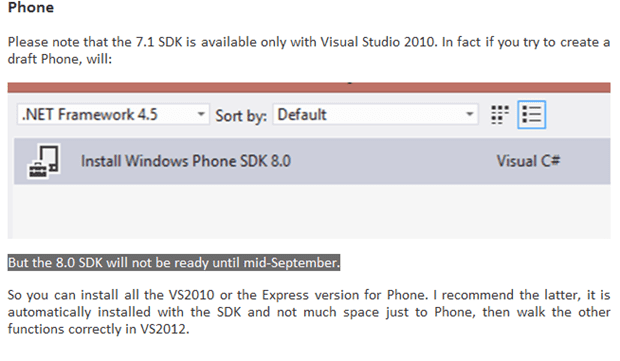This screenshot has width=620, height=361.
Task: Switch to medium icons list view
Action: (531, 115)
